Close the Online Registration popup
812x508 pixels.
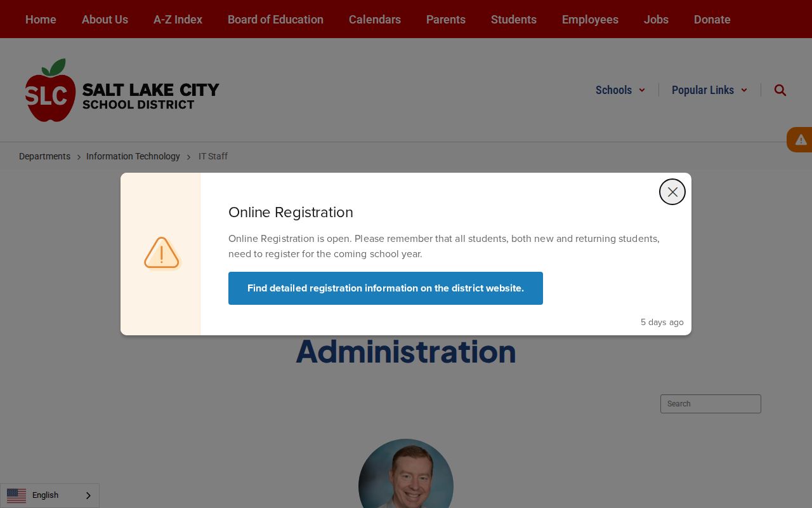(672, 192)
